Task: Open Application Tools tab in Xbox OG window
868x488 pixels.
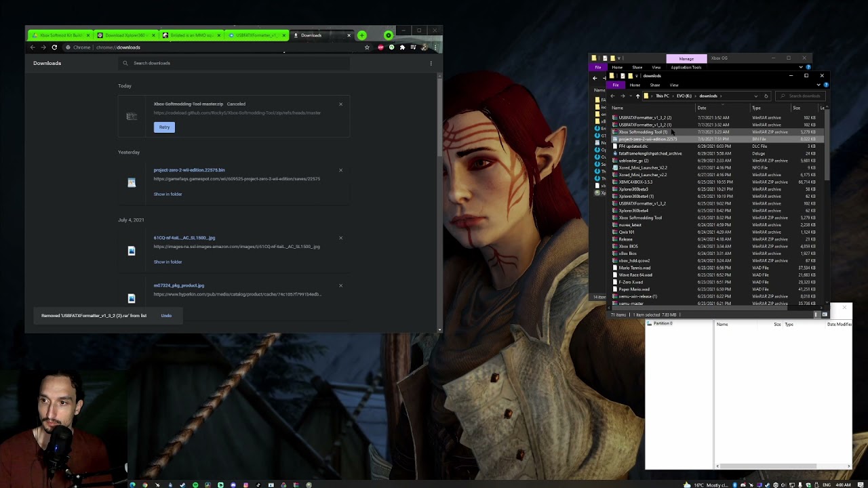Action: (x=686, y=67)
